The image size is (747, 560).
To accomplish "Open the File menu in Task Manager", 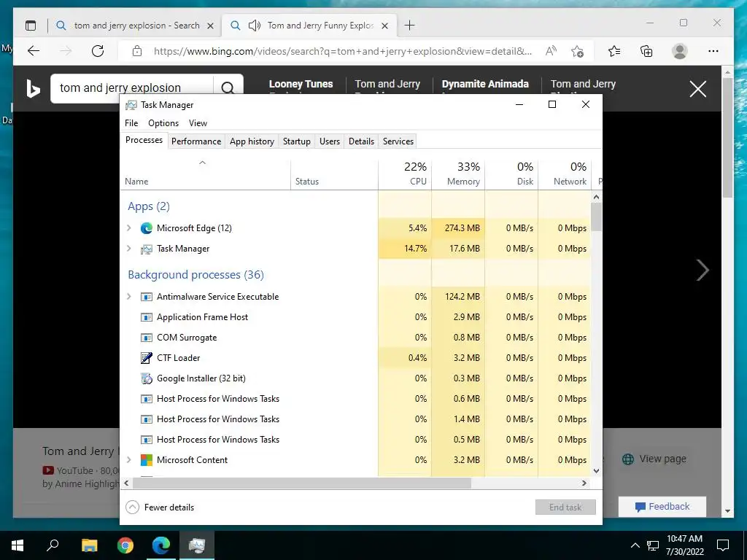I will tap(131, 123).
